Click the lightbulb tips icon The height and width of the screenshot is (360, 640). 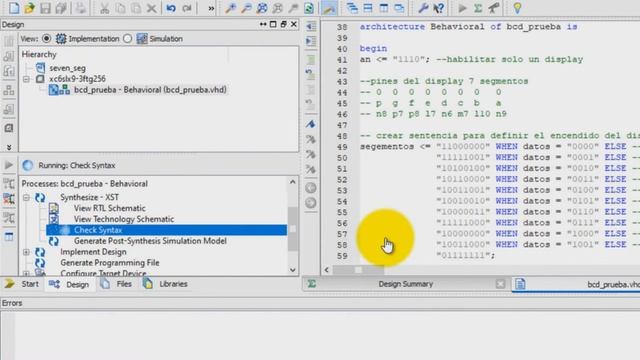click(517, 8)
